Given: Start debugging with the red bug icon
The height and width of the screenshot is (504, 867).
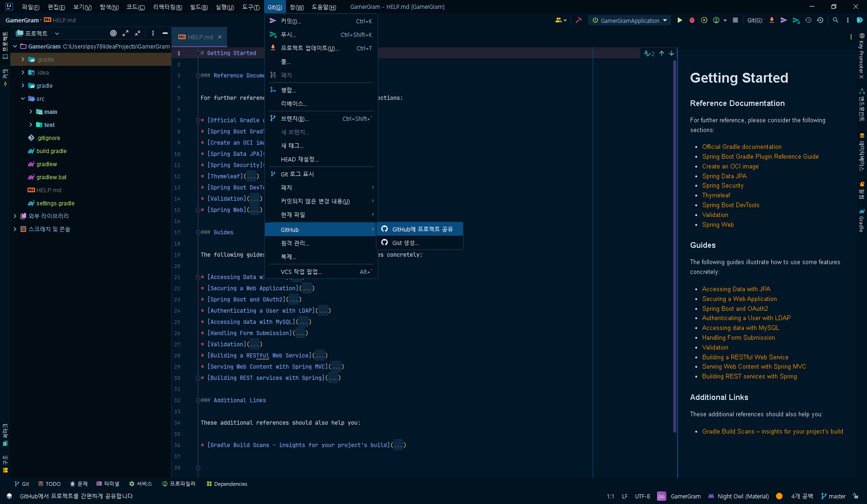Looking at the screenshot, I should pos(692,20).
